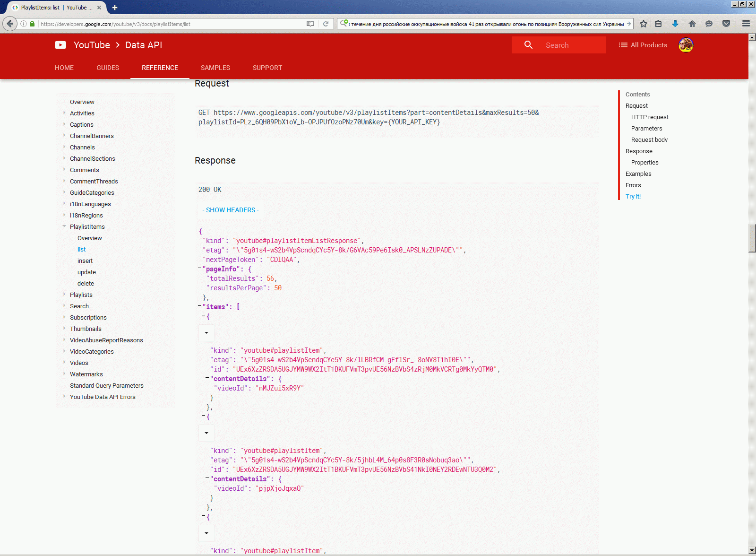Image resolution: width=756 pixels, height=556 pixels.
Task: Bookmark this page with the star
Action: tap(644, 24)
